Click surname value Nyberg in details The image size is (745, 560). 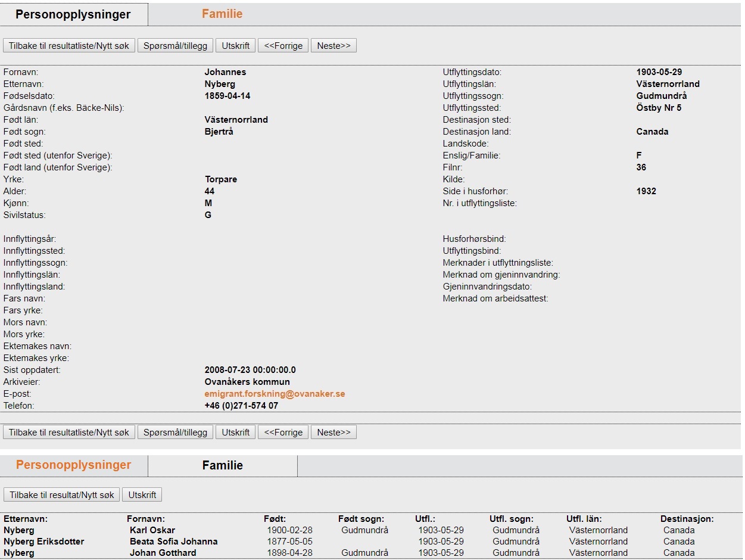pos(220,84)
